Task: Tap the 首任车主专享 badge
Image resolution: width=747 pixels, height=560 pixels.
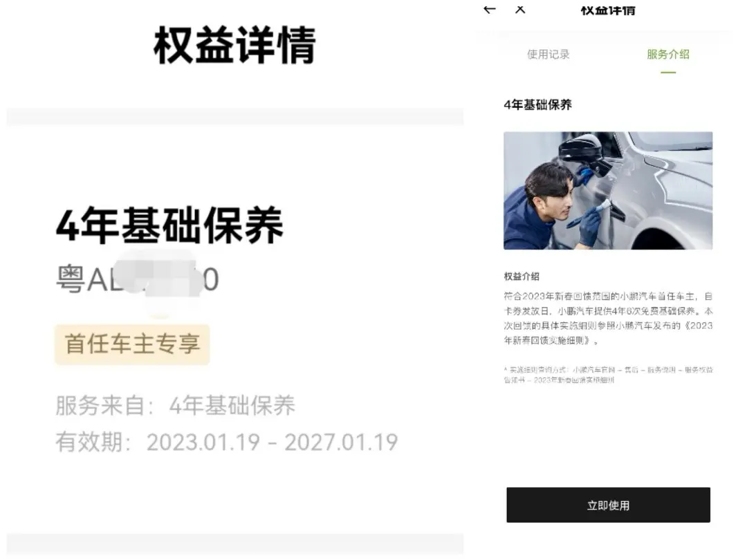Action: (132, 344)
